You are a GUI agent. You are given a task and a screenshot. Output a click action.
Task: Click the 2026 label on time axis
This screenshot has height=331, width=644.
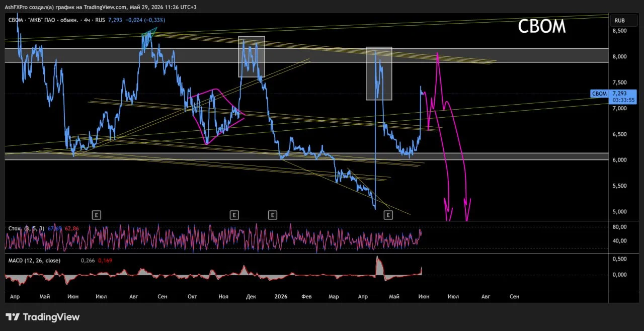[281, 297]
